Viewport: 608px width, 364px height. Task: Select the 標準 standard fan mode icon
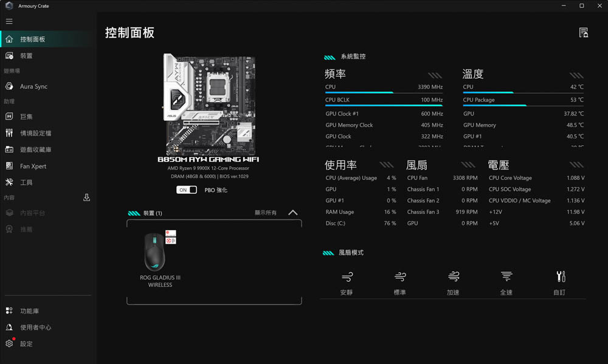tap(399, 277)
